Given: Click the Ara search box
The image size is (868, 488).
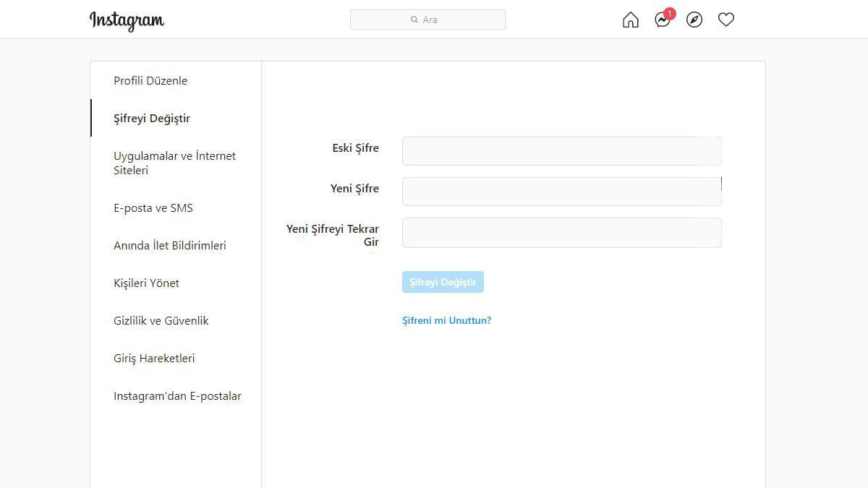Looking at the screenshot, I should point(427,20).
